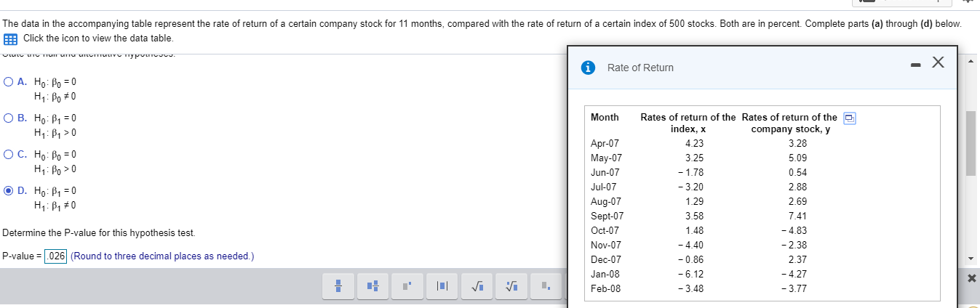Minimize the Rate of Return popup
Screen dimensions: 980x308
914,65
